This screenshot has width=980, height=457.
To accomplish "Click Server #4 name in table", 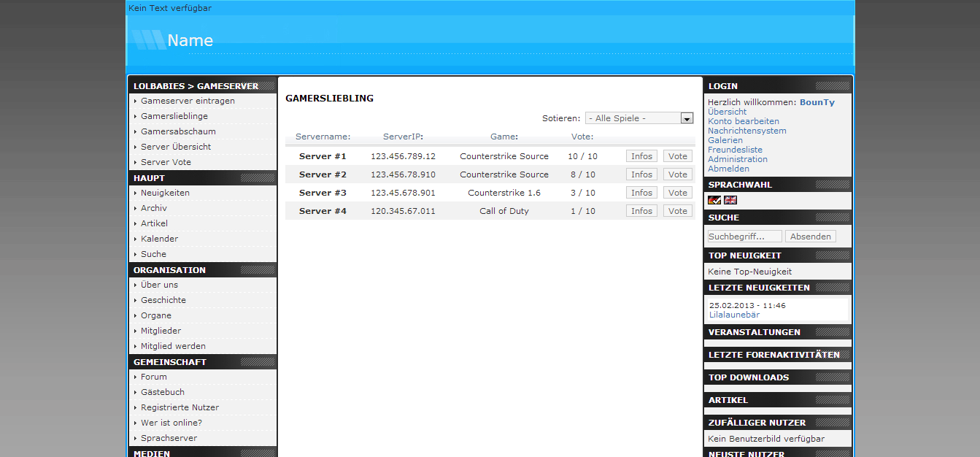I will point(323,211).
